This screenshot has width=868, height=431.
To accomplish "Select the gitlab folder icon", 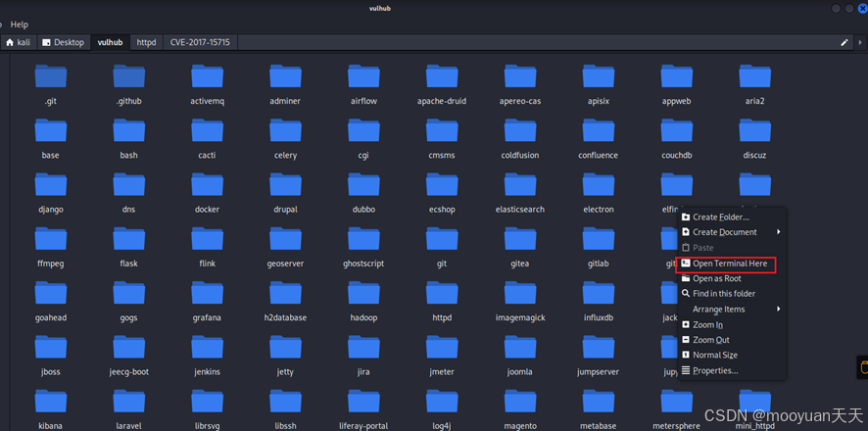I will point(599,239).
